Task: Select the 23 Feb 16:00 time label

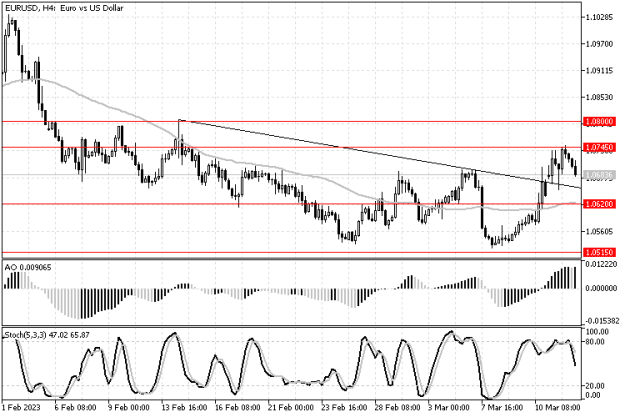Action: point(344,408)
